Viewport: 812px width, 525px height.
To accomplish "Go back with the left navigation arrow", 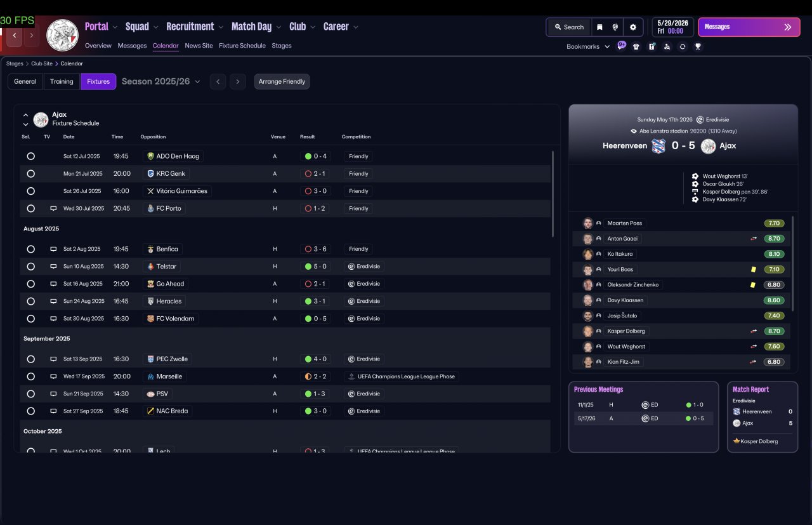I will pos(15,36).
